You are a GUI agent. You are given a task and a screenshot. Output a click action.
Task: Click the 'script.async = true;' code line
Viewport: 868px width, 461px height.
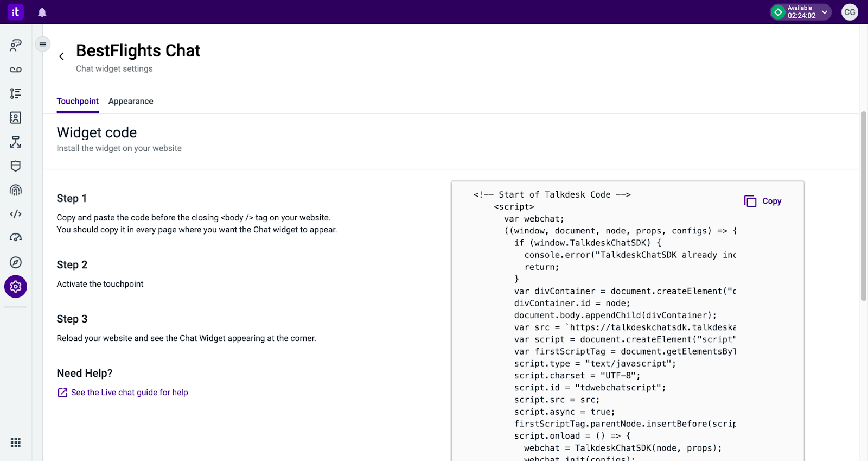click(565, 412)
